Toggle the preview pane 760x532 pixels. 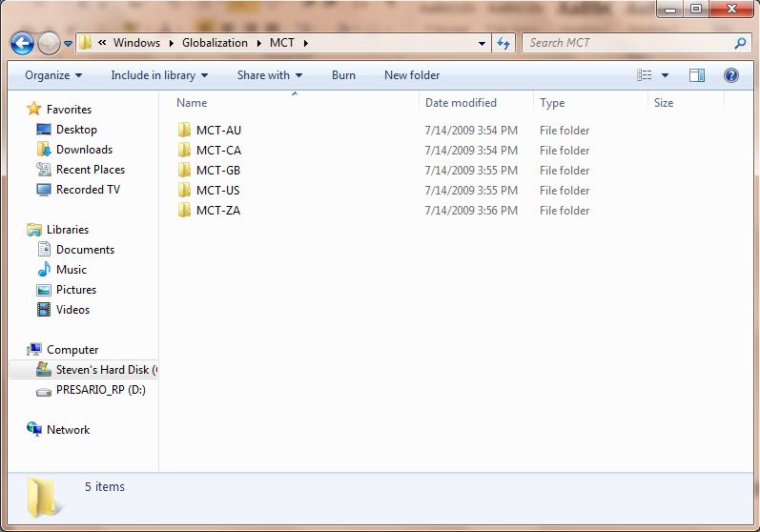pos(697,75)
